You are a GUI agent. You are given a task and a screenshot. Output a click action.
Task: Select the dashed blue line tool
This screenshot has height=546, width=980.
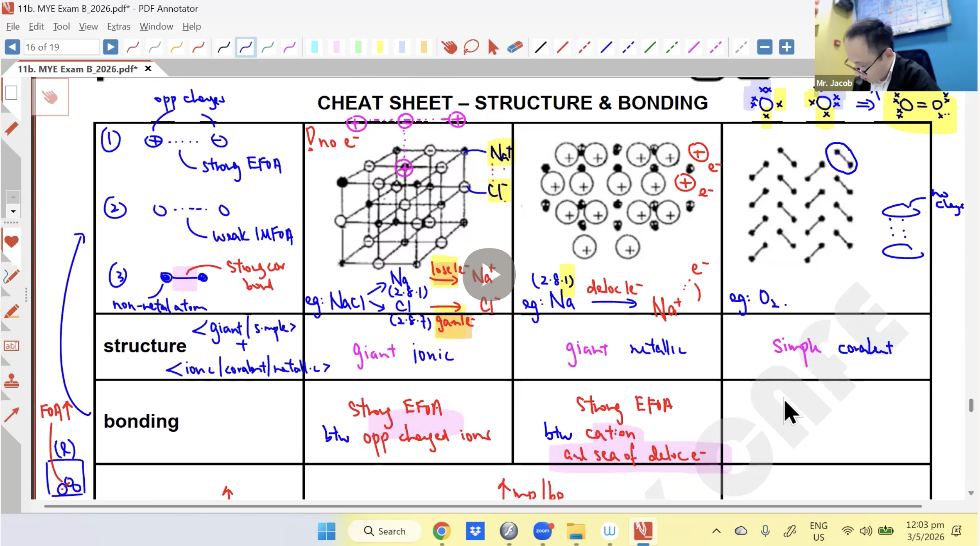click(x=628, y=47)
